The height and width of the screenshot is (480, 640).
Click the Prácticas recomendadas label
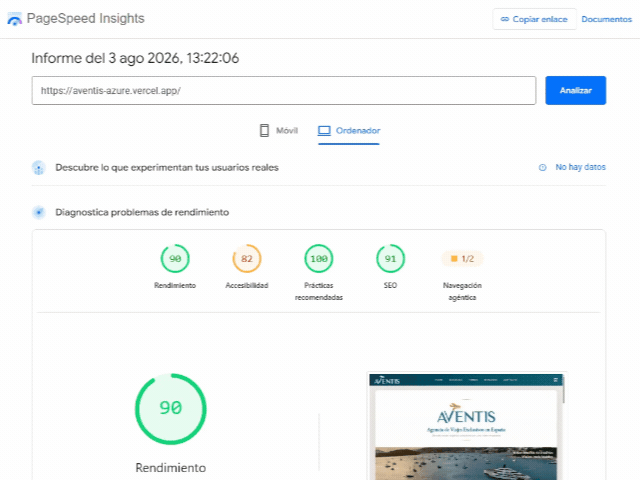coord(319,291)
